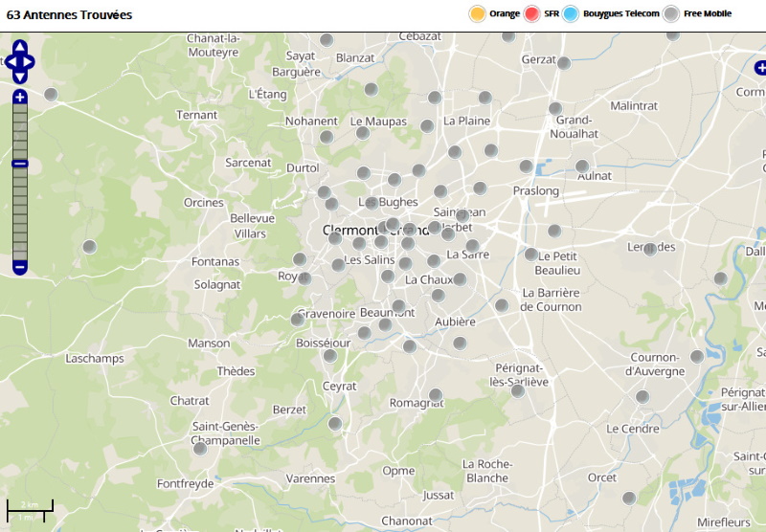Select the SFR operator filter
This screenshot has width=766, height=532.
tap(532, 13)
